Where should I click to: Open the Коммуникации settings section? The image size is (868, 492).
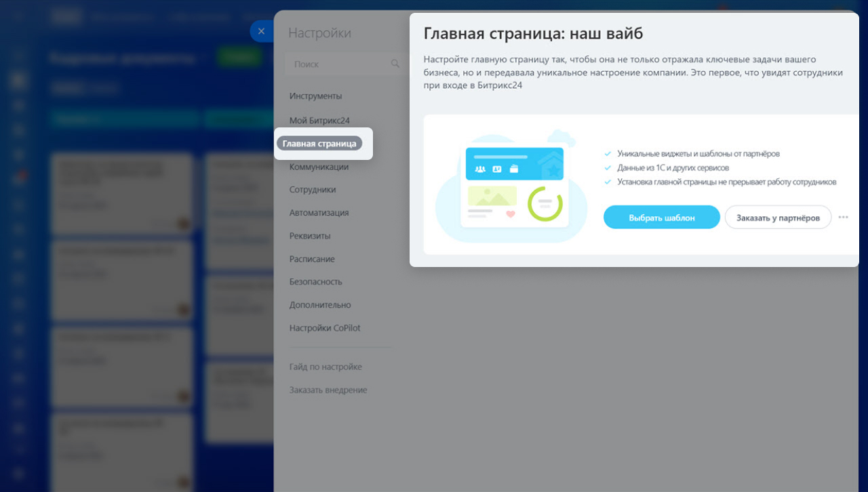pos(319,167)
